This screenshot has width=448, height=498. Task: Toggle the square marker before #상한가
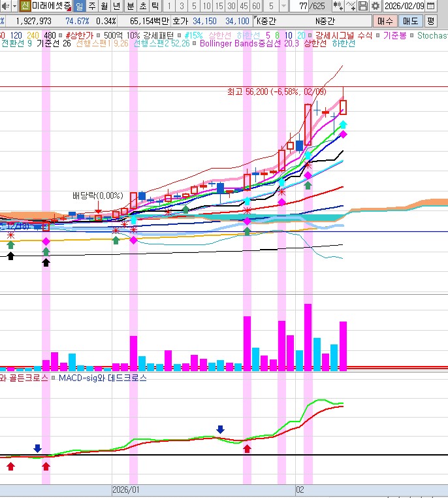tap(60, 35)
